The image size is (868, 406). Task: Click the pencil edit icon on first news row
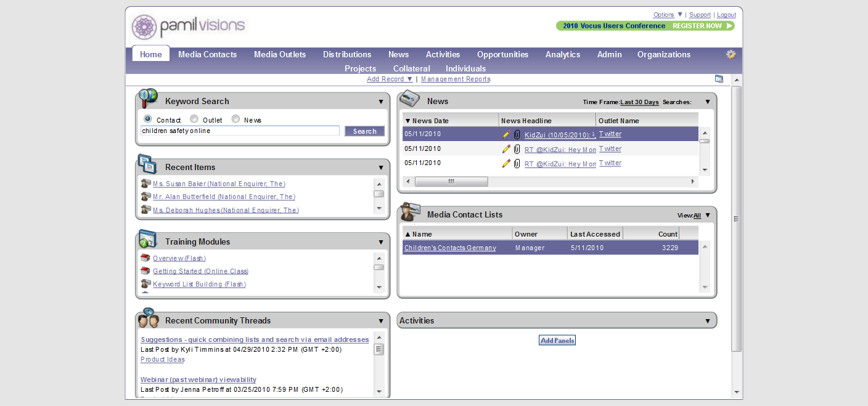pyautogui.click(x=506, y=134)
